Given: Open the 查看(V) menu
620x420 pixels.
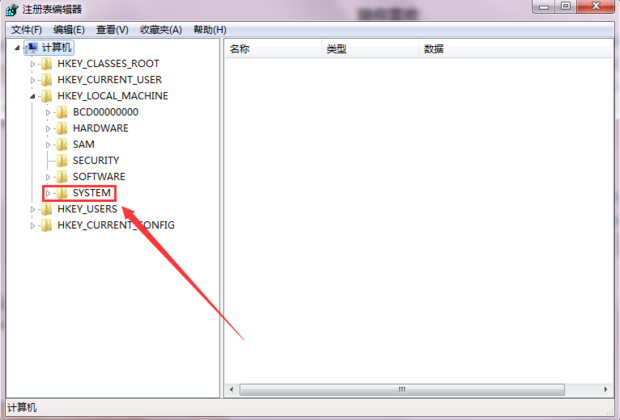Looking at the screenshot, I should pos(112,30).
